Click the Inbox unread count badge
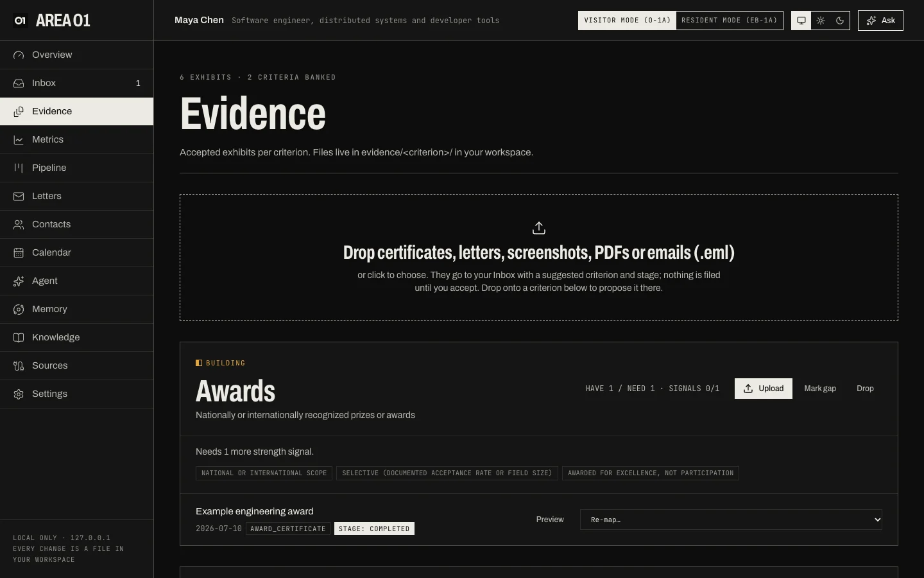The width and height of the screenshot is (924, 578). 138,83
